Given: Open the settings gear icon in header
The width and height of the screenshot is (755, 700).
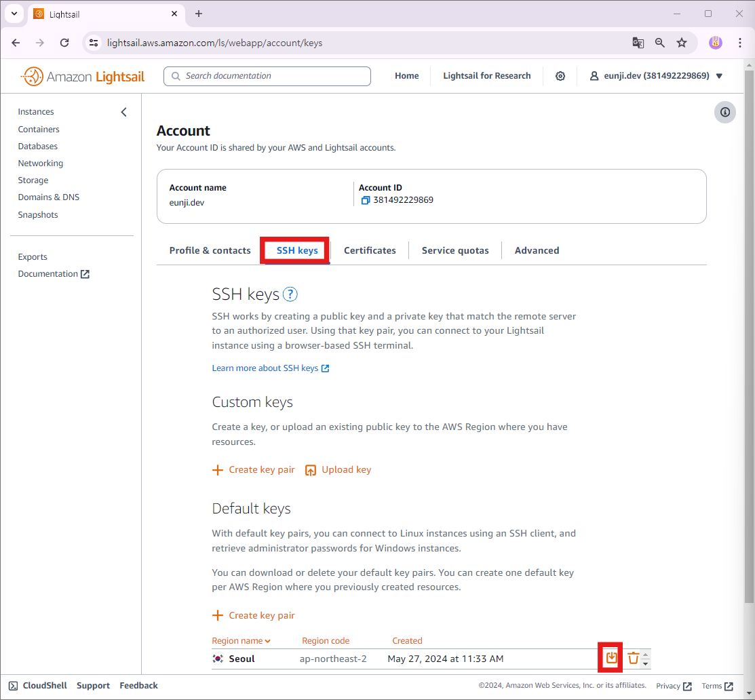Looking at the screenshot, I should pos(560,76).
